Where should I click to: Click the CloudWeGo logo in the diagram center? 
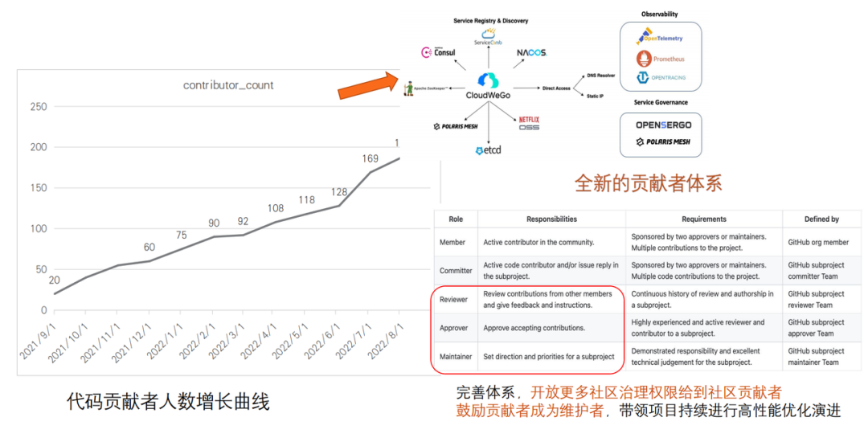click(488, 82)
